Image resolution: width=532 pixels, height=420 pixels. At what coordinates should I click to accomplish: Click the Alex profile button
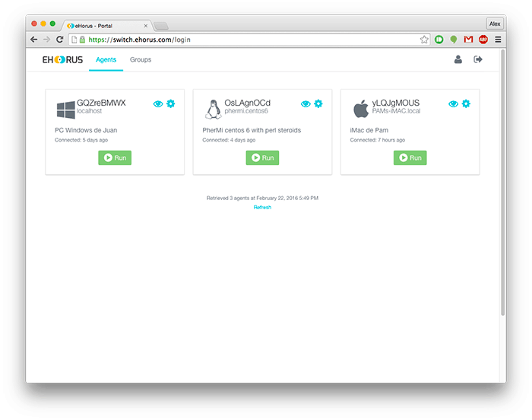(495, 24)
